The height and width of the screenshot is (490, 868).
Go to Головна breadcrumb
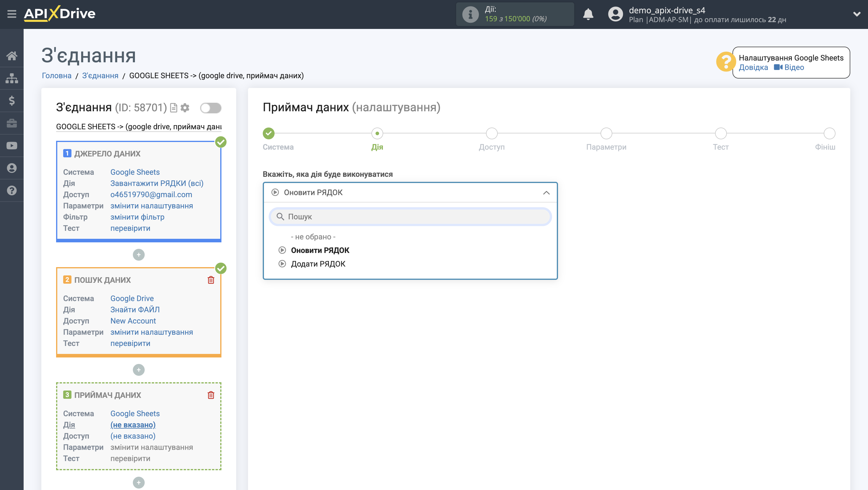click(57, 76)
